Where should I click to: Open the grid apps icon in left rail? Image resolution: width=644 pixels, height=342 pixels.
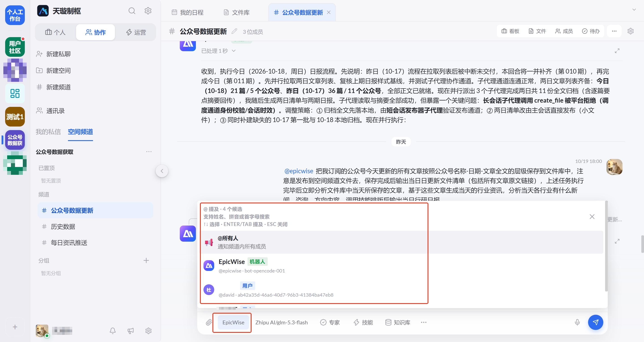pyautogui.click(x=15, y=93)
